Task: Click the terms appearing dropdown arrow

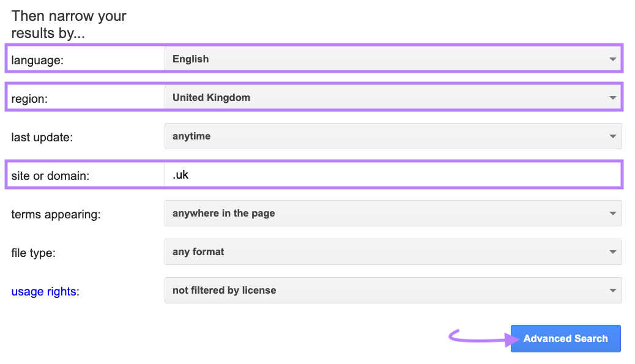Action: (x=612, y=213)
